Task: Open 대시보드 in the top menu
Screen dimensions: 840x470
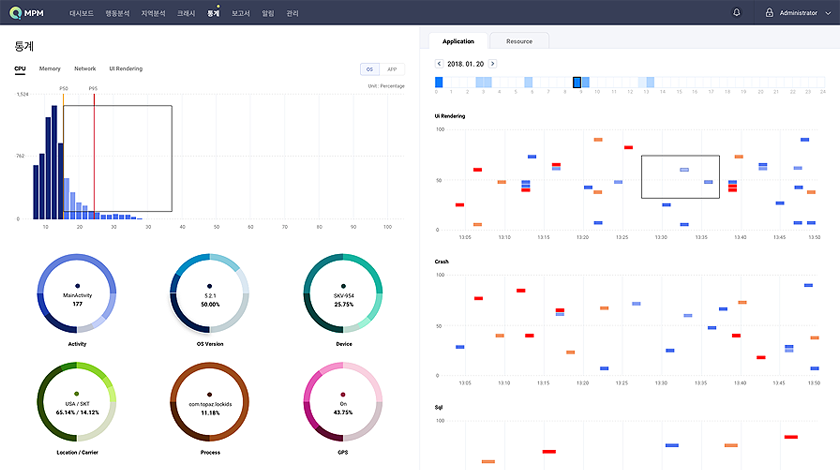Action: click(82, 14)
